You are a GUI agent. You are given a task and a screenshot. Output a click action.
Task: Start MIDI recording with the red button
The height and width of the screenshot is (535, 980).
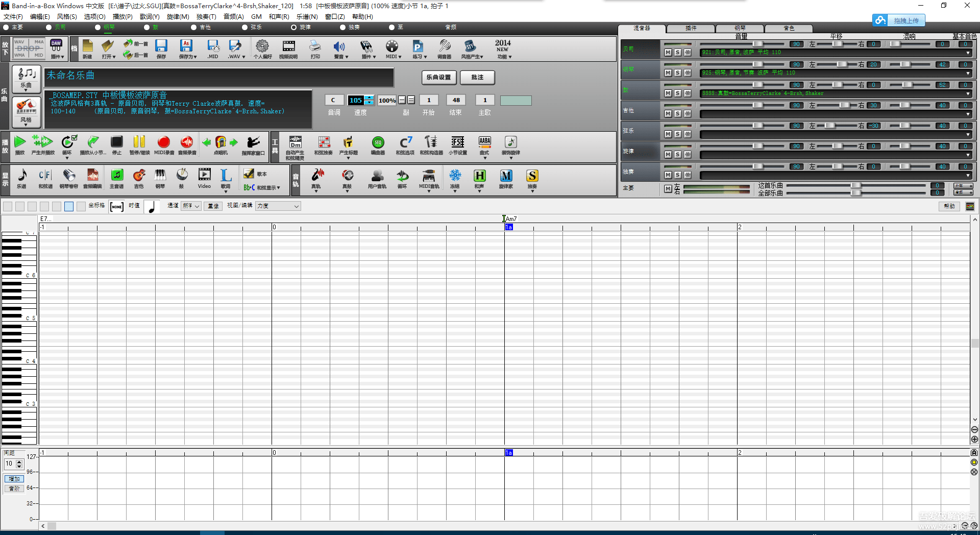coord(163,143)
